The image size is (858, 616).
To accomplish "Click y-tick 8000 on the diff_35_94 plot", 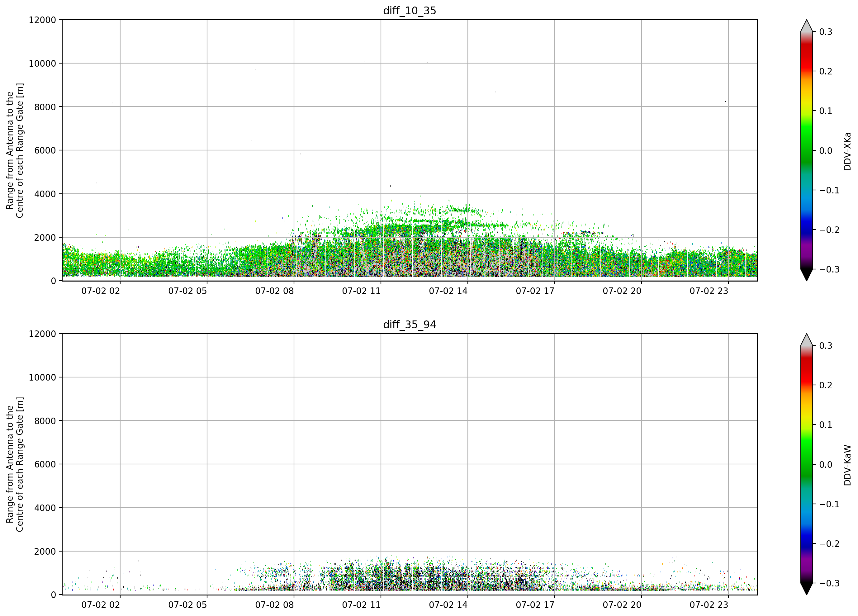I will pyautogui.click(x=45, y=421).
